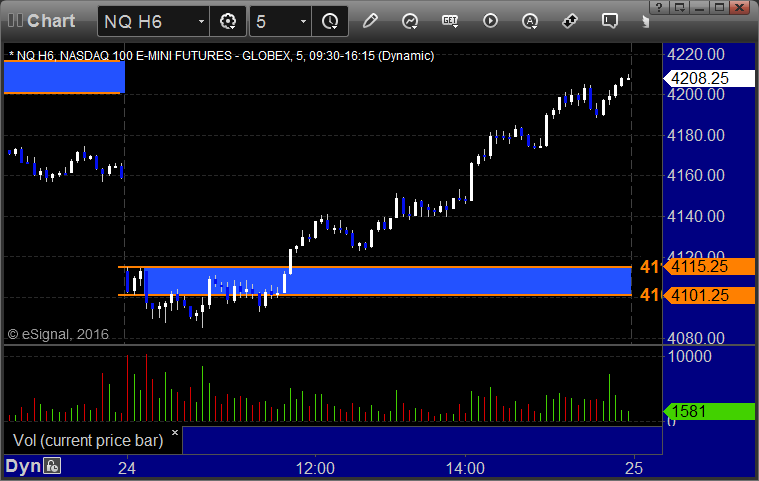Click the swap arrows diamond icon
The image size is (759, 481).
[570, 21]
